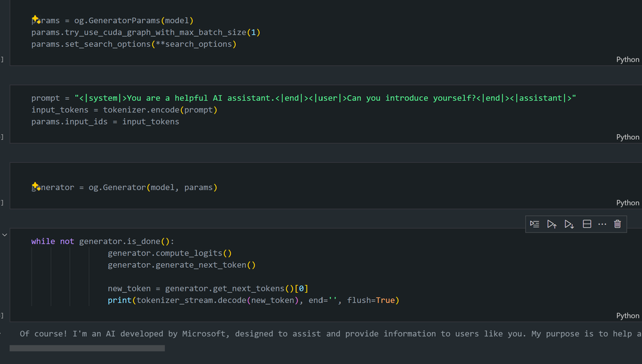Delete cell with trash icon

(618, 224)
